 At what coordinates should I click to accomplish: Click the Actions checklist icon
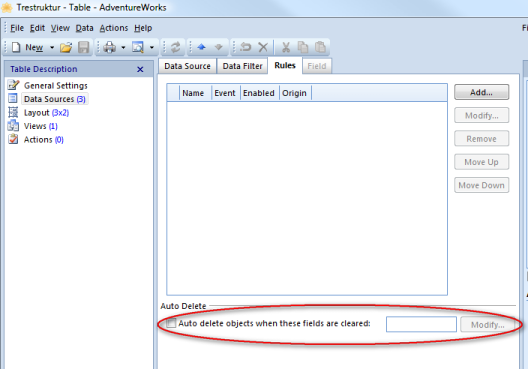[13, 139]
